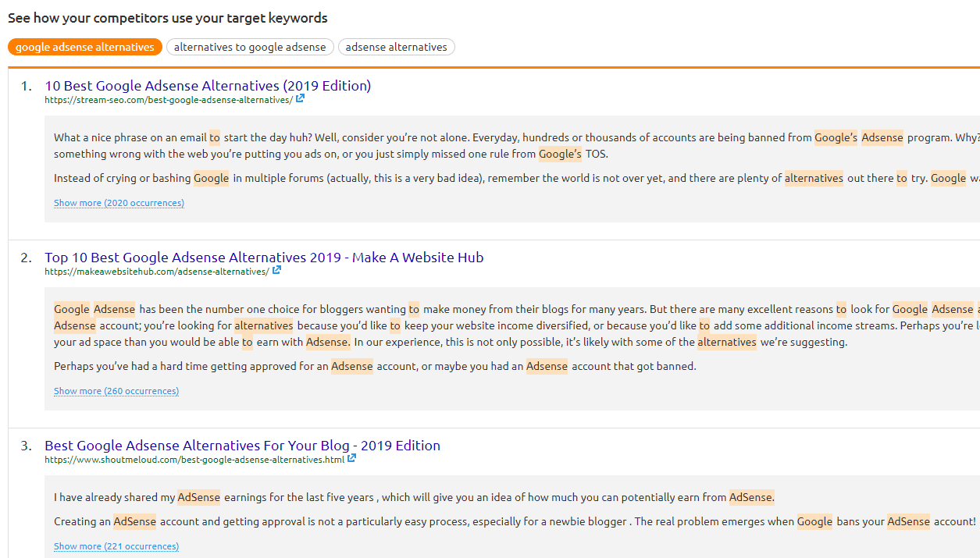Click highlighted 'Google' after the word 'bashing'
Image resolution: width=980 pixels, height=558 pixels.
pos(211,178)
